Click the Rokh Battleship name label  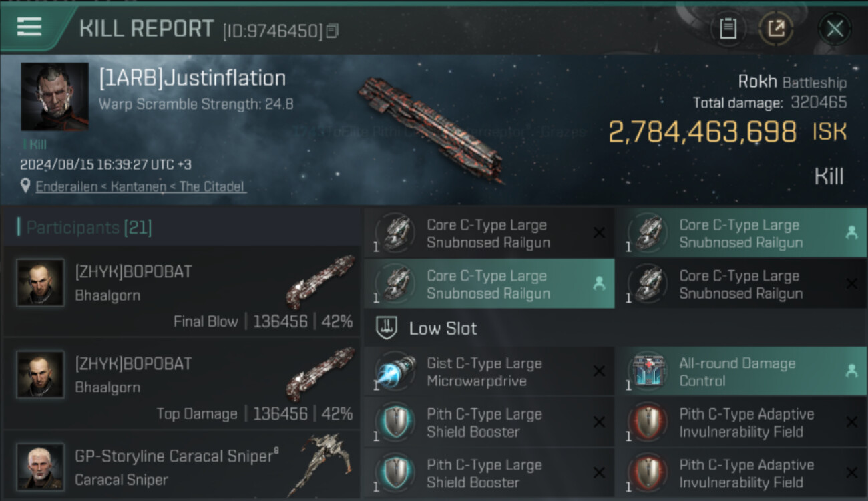pos(792,82)
